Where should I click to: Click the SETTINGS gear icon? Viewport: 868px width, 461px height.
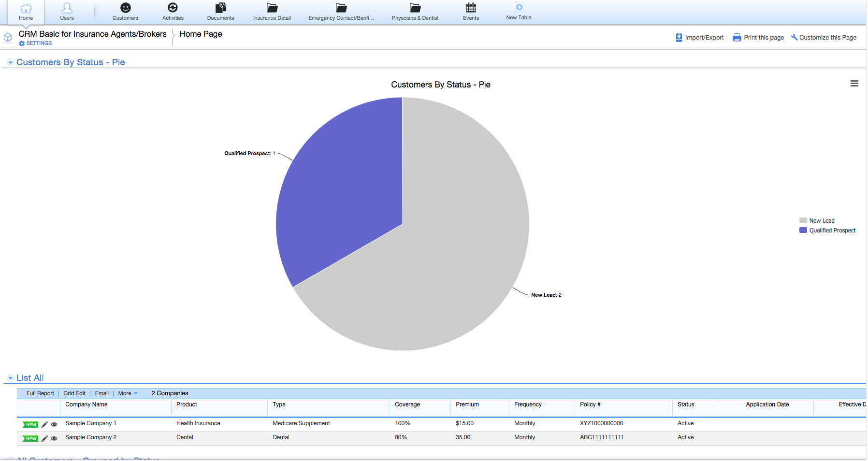pyautogui.click(x=22, y=43)
